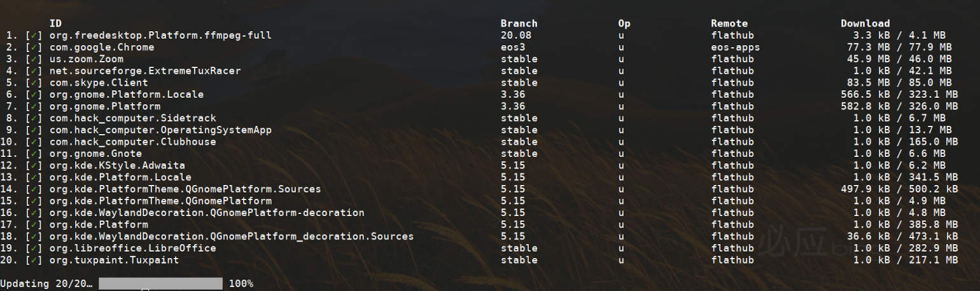
Task: Click download size 45.9 MB / 46.0 MB
Action: [x=899, y=59]
